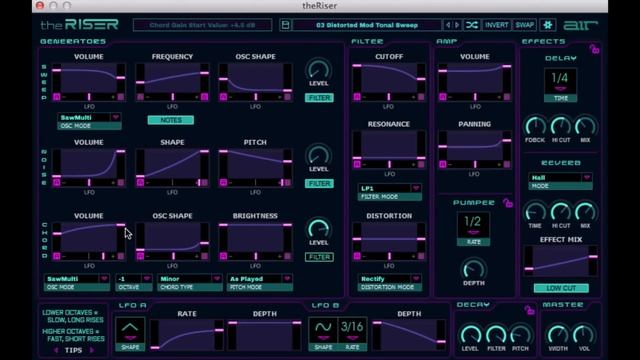Click the TIPS label

pos(74,350)
